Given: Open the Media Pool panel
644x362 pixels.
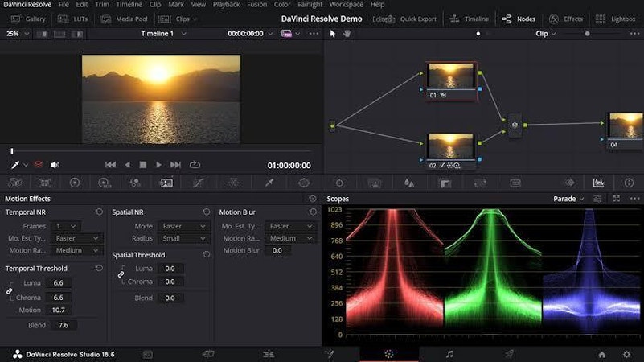Looking at the screenshot, I should tap(124, 19).
